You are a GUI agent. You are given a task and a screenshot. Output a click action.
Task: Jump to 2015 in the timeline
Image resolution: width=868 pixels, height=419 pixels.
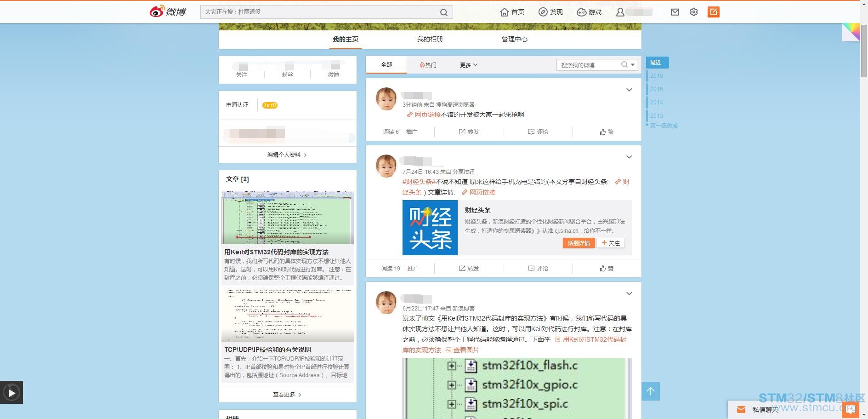[x=657, y=89]
